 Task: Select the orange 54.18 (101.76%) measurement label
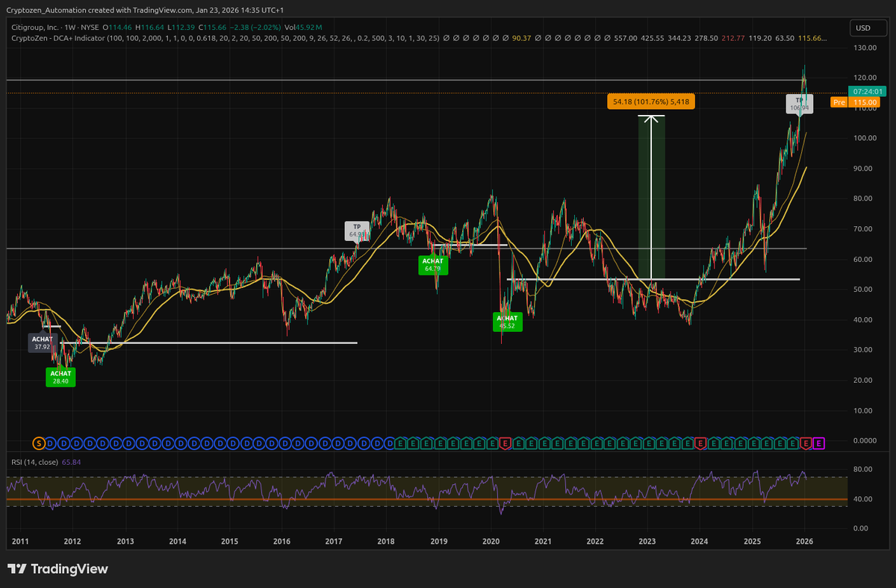click(x=650, y=101)
